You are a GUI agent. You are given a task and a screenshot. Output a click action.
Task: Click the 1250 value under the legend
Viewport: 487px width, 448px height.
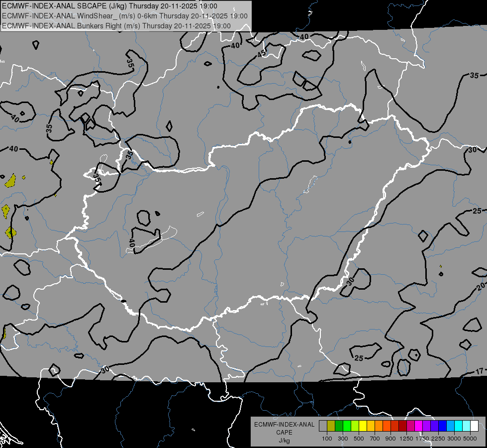pyautogui.click(x=406, y=439)
